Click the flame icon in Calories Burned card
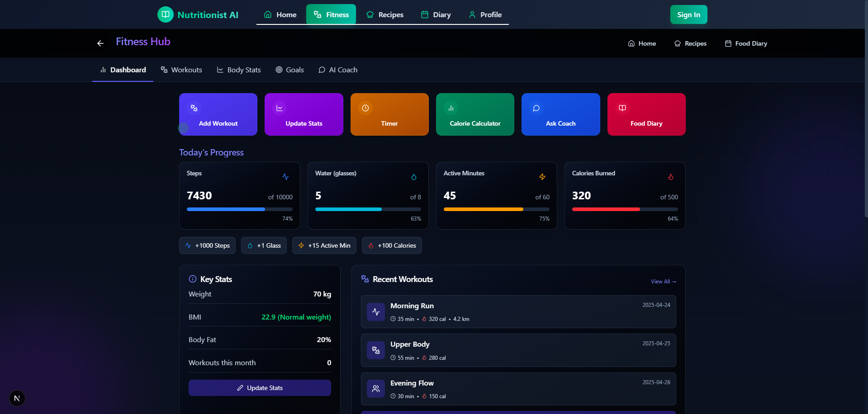Viewport: 868px width, 414px height. (x=671, y=177)
